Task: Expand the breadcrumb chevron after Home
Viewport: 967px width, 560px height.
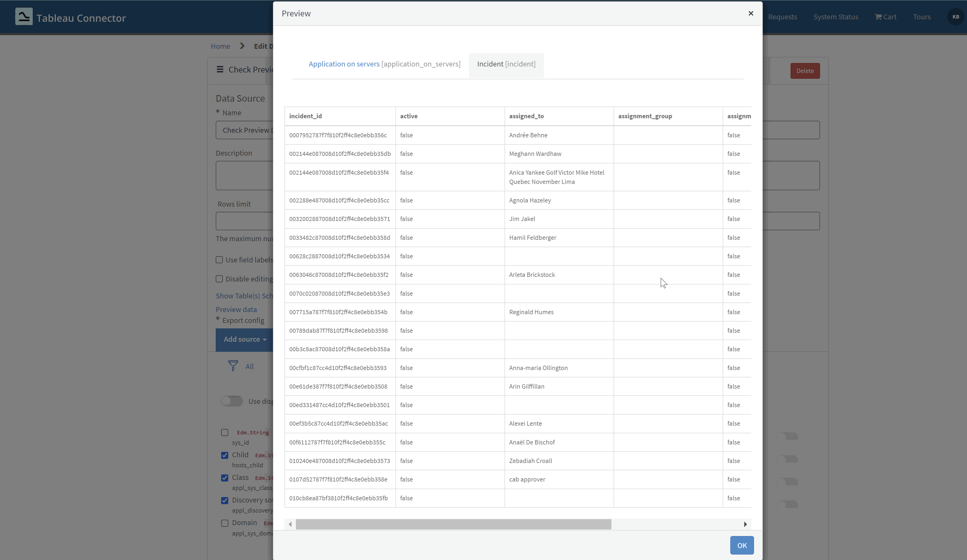Action: [242, 46]
